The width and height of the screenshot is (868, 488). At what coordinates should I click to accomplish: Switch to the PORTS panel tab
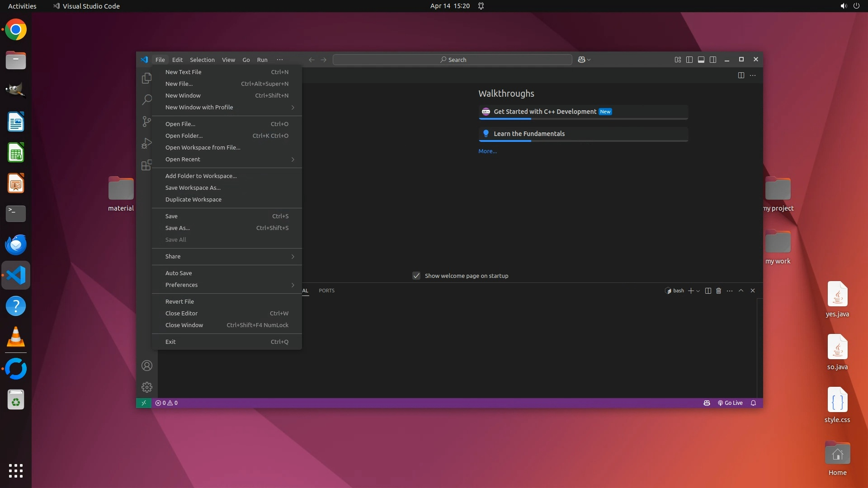click(x=326, y=291)
